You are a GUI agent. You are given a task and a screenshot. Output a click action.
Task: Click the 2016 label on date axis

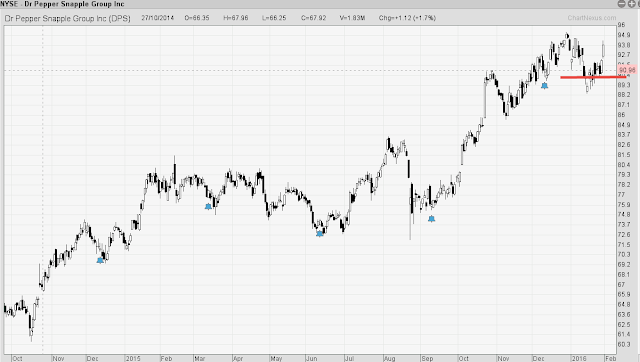tap(578, 358)
